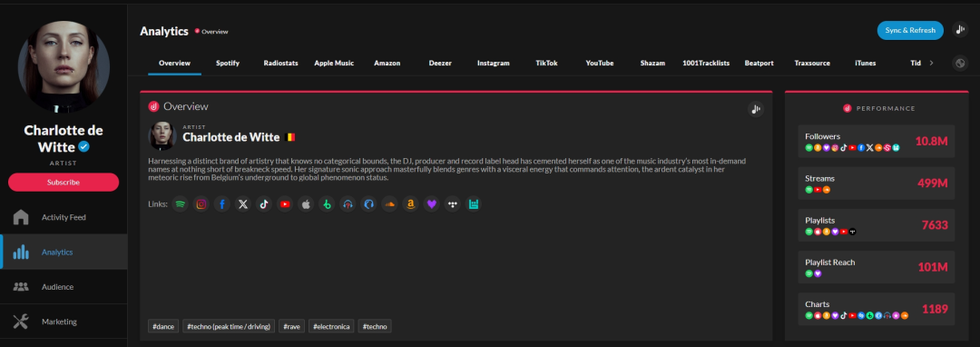Click the Overview breadcrumb next to Analytics
This screenshot has height=347, width=980.
coord(214,31)
